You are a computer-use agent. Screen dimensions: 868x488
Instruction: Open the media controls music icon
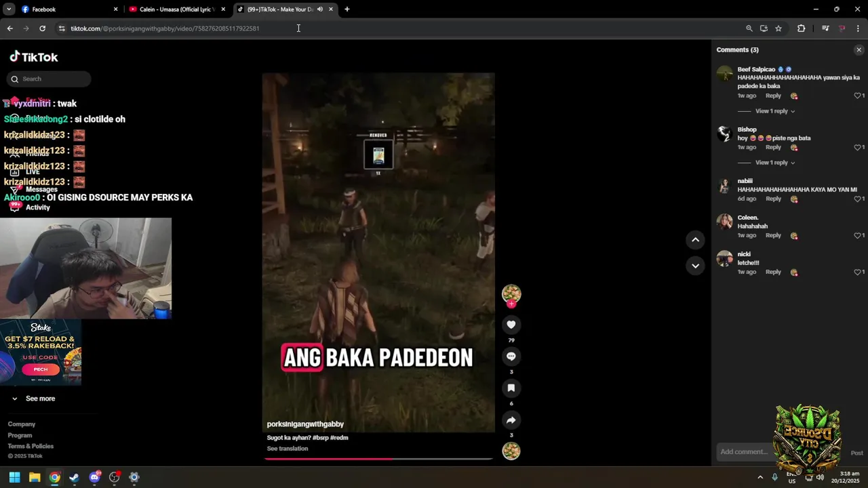[x=825, y=28]
